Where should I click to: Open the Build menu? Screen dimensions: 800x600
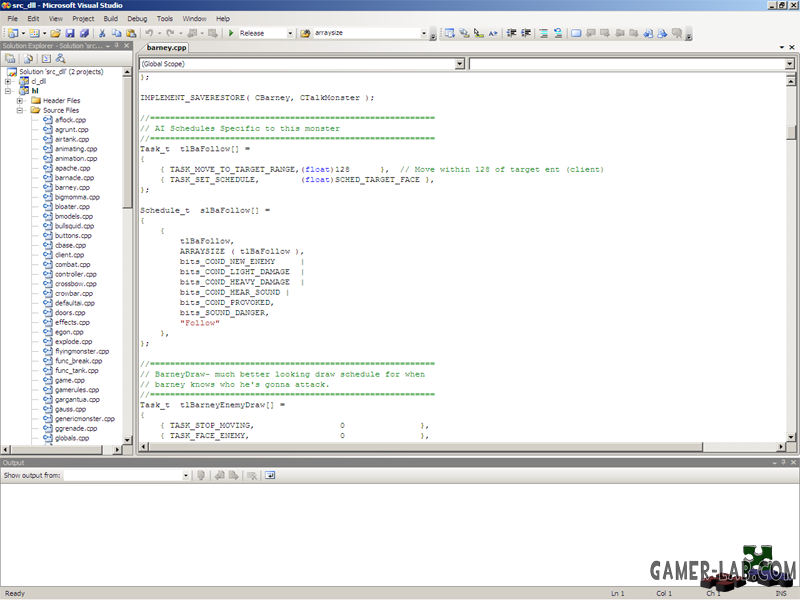(111, 18)
